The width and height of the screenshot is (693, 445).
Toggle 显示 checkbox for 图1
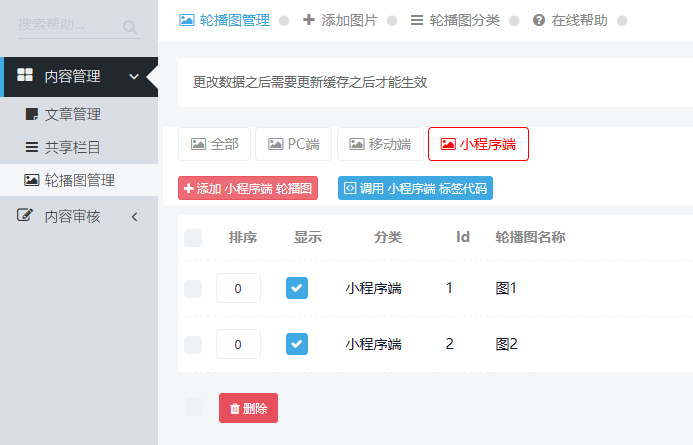(297, 288)
